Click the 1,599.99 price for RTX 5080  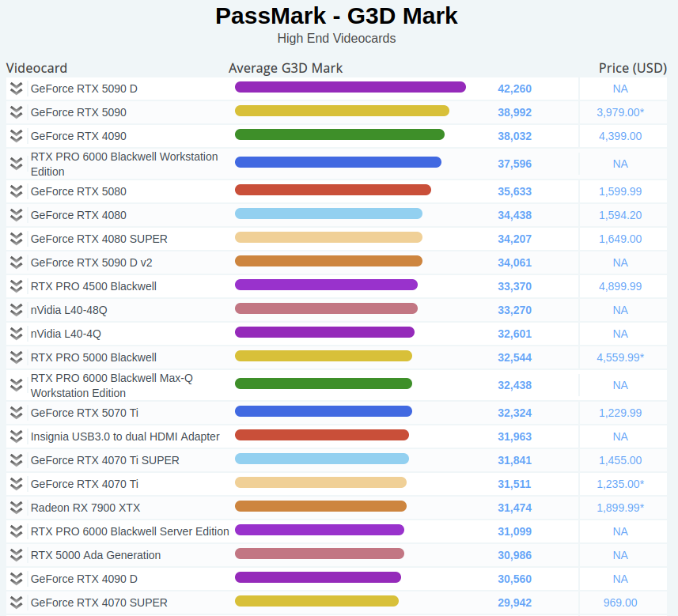coord(620,191)
